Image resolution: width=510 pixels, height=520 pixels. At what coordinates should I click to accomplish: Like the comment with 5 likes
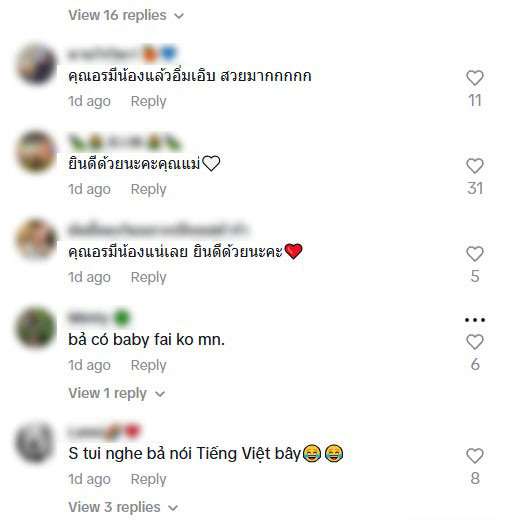(475, 254)
